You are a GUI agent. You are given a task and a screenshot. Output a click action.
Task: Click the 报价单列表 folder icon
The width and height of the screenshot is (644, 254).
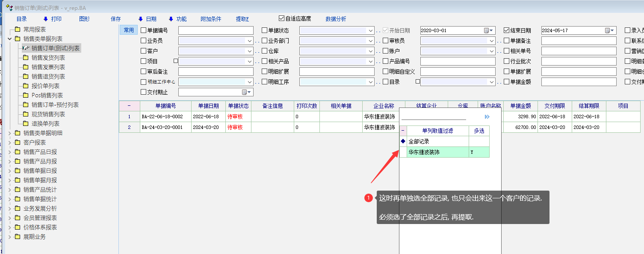tap(26, 86)
